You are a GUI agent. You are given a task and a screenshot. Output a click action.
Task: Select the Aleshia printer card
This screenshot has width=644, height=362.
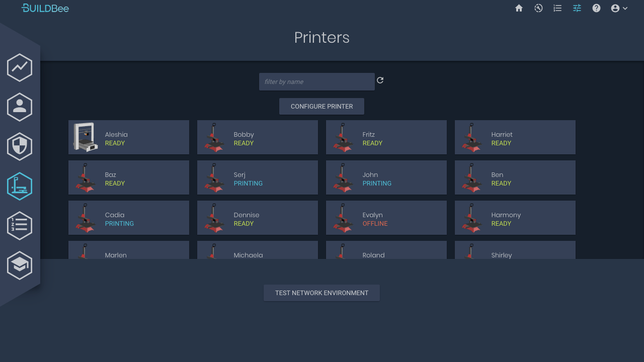tap(129, 137)
